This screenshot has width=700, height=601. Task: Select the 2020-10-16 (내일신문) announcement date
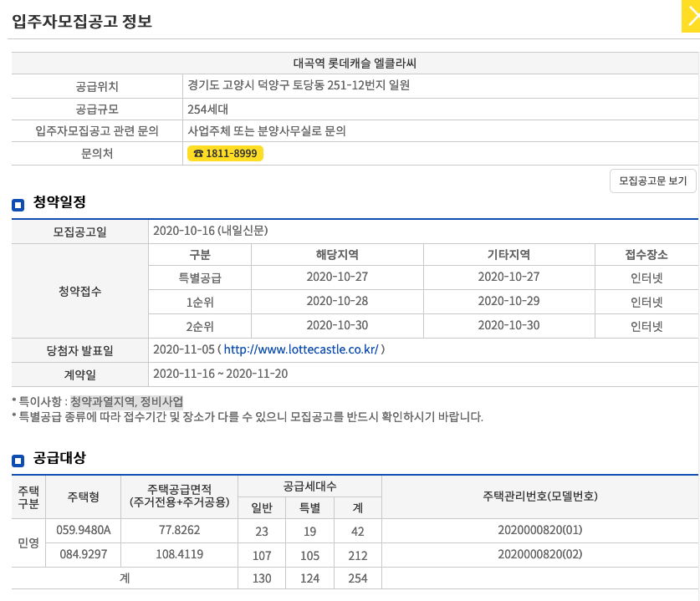[210, 231]
